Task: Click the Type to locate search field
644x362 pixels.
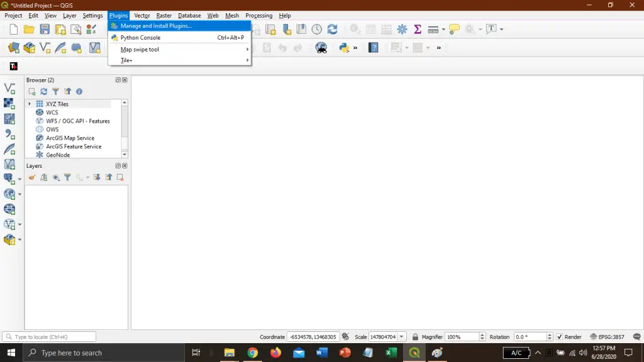Action: 49,337
